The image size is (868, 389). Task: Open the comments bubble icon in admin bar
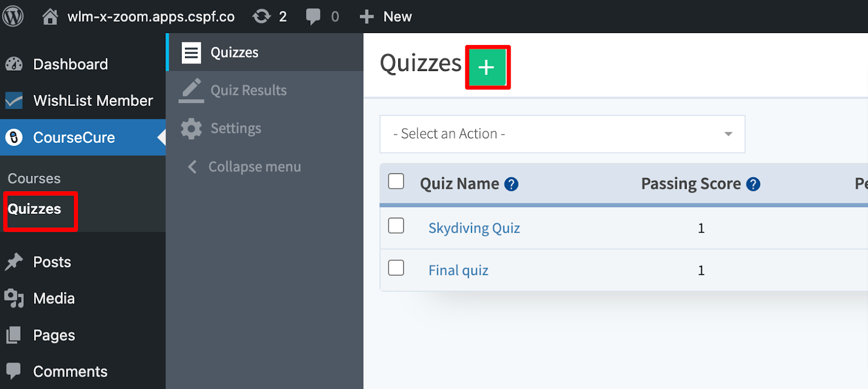pyautogui.click(x=313, y=17)
